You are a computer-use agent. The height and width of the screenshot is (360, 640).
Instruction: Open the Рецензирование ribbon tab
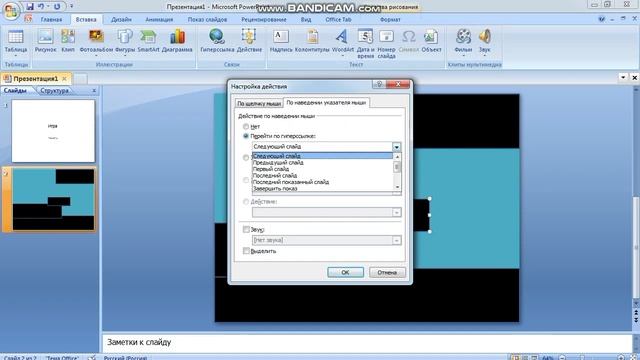[x=264, y=19]
